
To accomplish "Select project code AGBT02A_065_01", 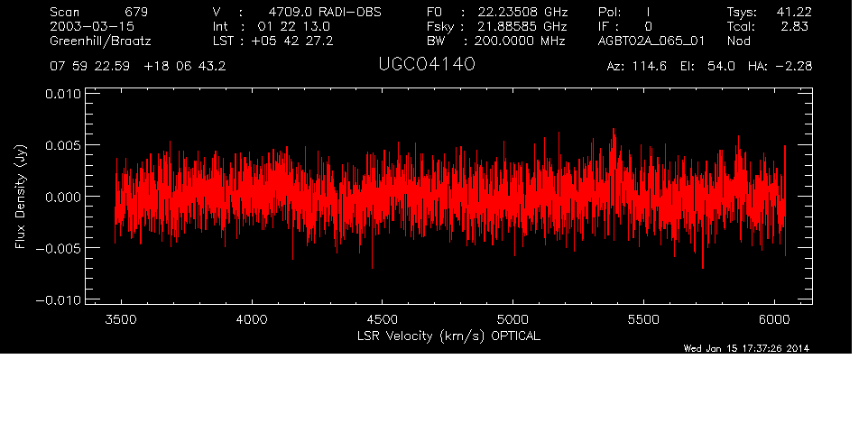I will tap(651, 41).
